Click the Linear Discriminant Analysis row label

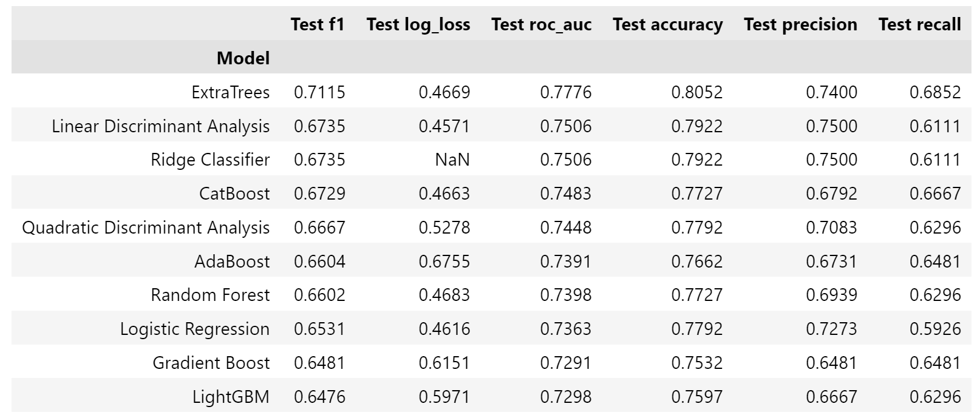160,126
